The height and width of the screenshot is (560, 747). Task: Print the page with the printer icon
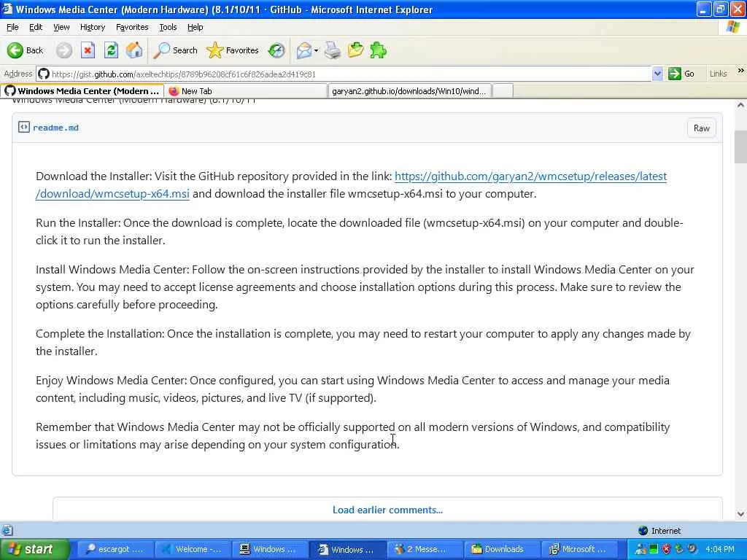[x=333, y=50]
